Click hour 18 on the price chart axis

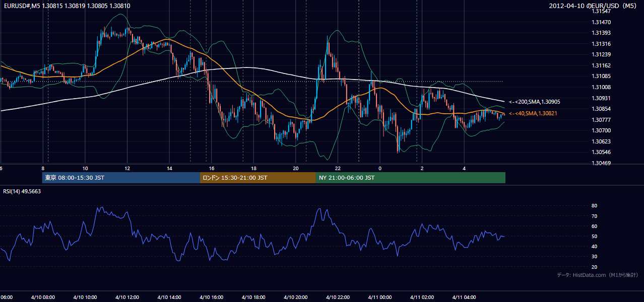pos(253,169)
